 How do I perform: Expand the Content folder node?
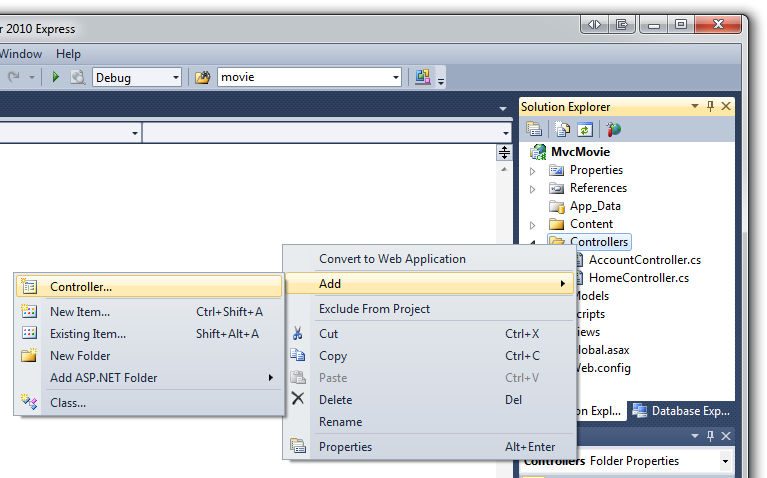tap(533, 224)
